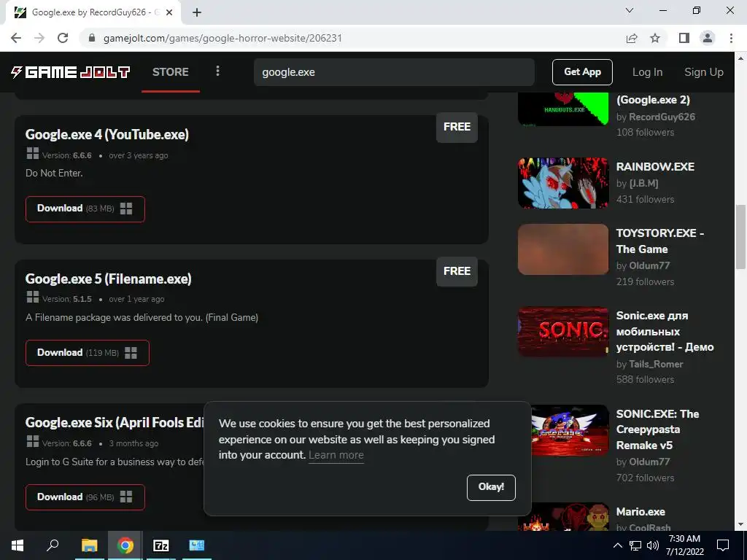747x560 pixels.
Task: Click the Get App button
Action: (x=582, y=72)
